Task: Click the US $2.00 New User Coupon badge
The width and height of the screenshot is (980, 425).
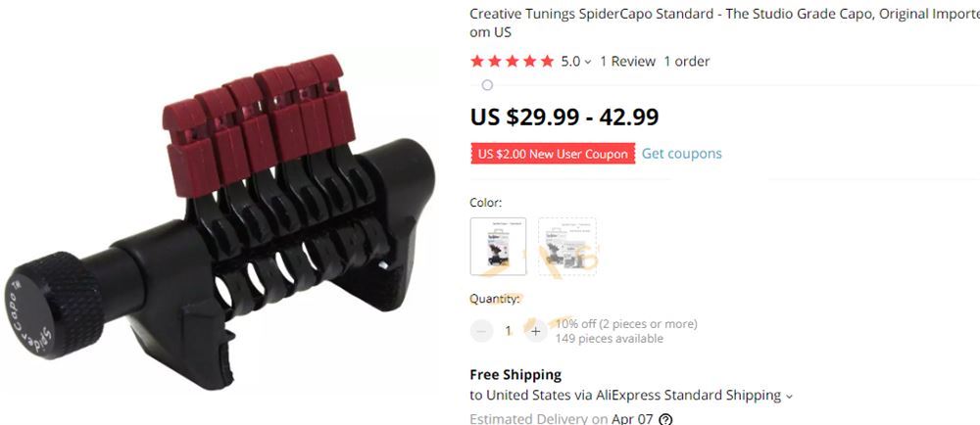Action: pyautogui.click(x=553, y=154)
